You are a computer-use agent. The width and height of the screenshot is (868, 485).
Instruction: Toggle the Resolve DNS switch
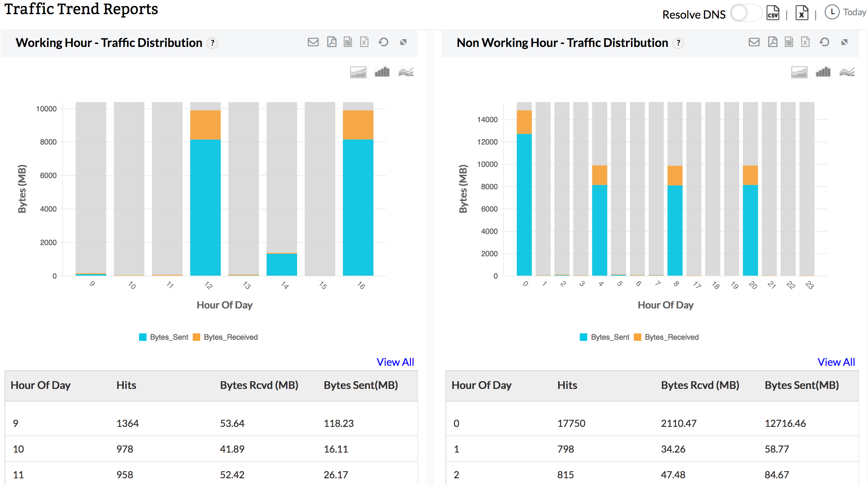(x=745, y=13)
